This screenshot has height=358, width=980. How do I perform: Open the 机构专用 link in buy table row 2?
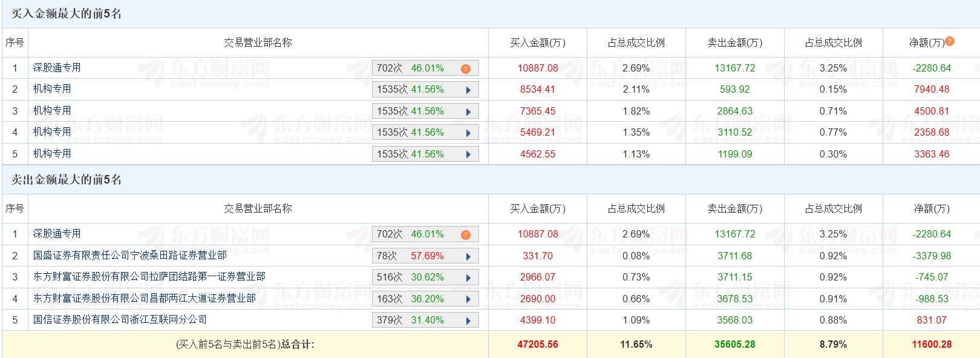52,89
